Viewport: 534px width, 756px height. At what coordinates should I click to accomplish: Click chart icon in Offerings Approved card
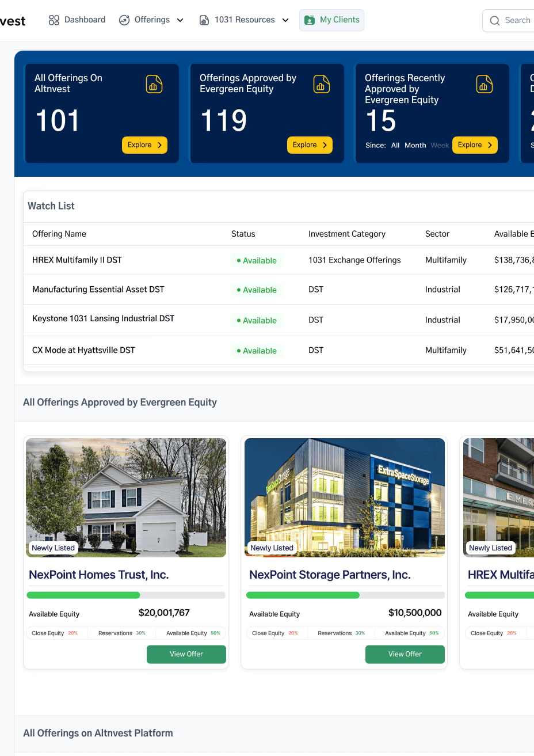click(322, 84)
